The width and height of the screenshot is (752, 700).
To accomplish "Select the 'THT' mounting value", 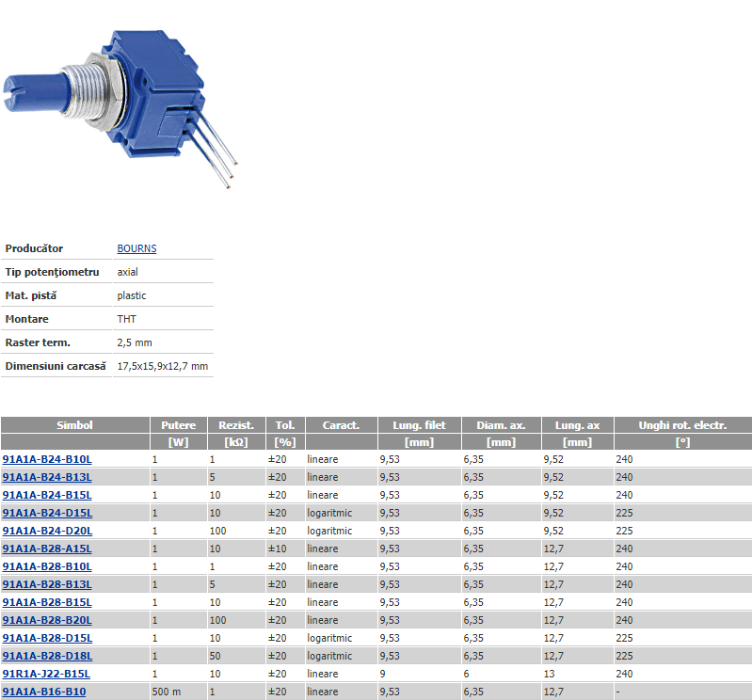I will point(127,319).
